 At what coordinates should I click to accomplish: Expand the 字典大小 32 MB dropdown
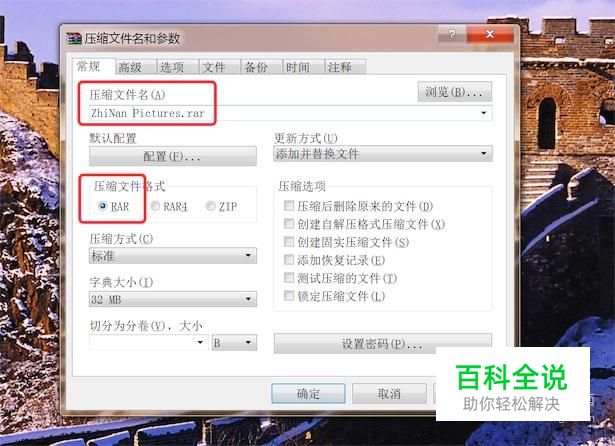[173, 299]
